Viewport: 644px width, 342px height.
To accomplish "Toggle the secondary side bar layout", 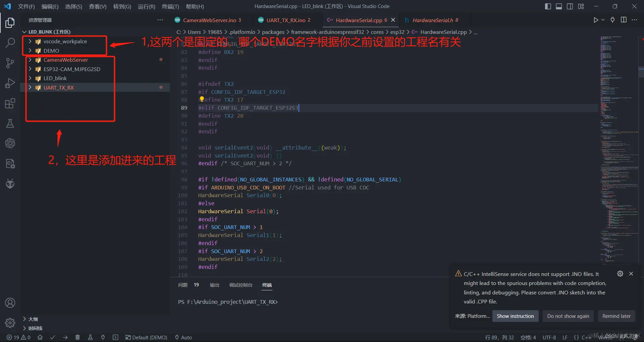I will point(570,6).
